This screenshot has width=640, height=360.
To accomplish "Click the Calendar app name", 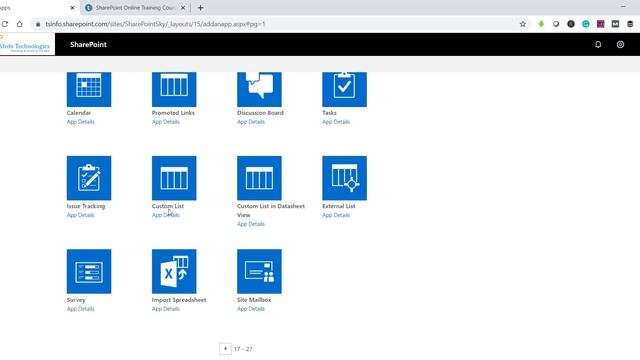I will tap(79, 113).
